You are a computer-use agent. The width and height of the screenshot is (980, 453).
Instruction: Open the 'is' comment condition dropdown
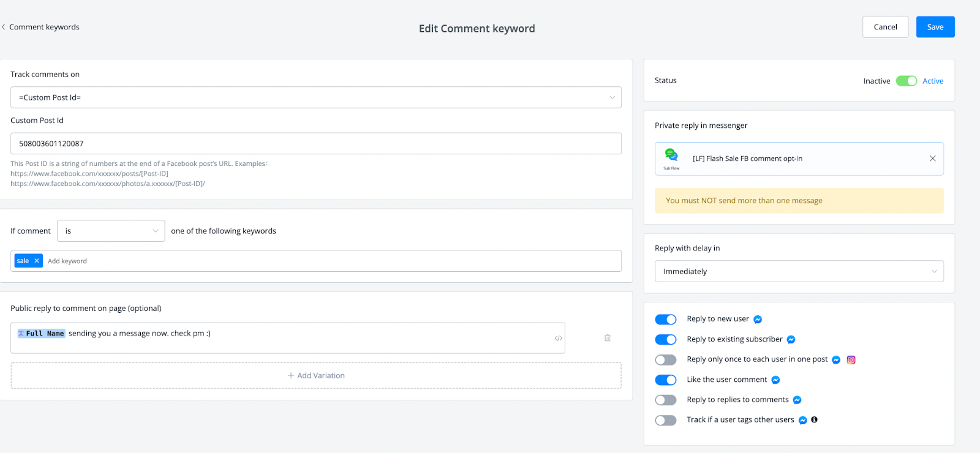click(x=111, y=231)
